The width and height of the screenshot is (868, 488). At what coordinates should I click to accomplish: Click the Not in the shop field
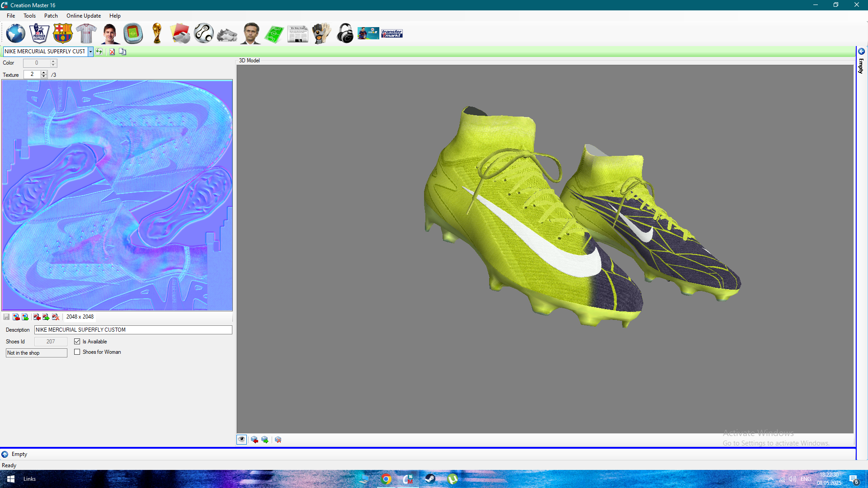point(37,353)
